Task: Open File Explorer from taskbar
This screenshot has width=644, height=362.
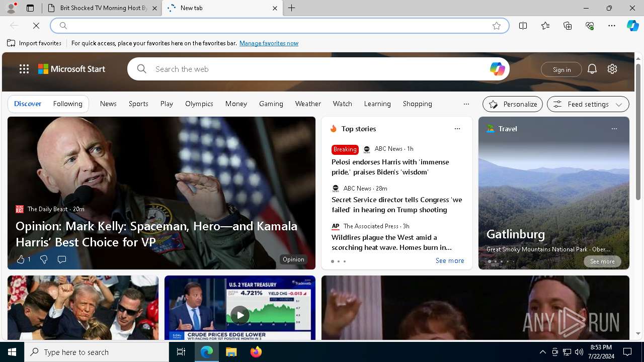Action: pyautogui.click(x=231, y=352)
